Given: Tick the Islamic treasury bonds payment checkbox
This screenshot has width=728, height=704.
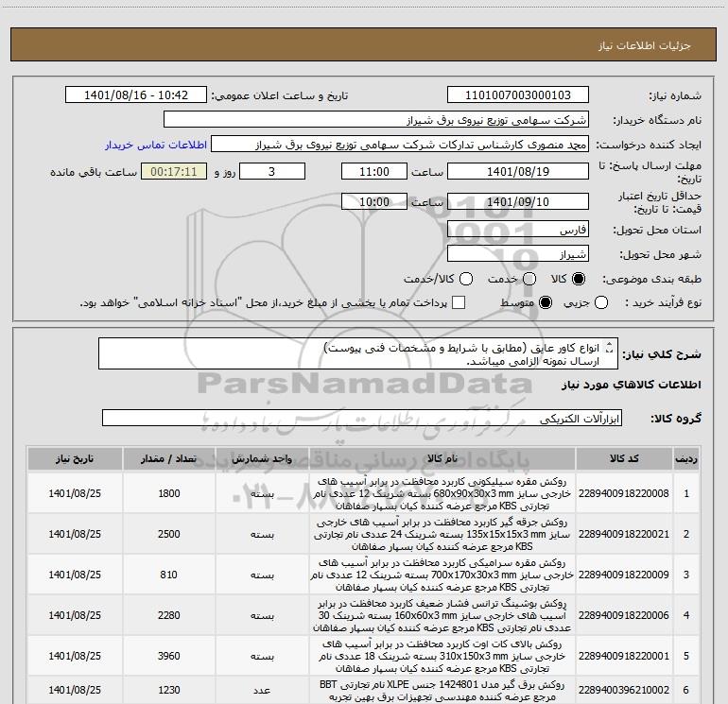Looking at the screenshot, I should click(x=459, y=302).
